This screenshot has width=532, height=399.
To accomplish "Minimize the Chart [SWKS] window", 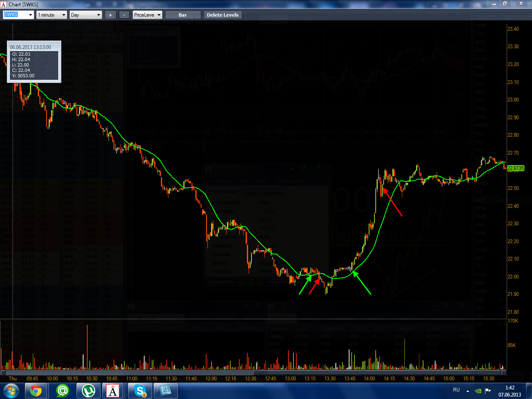I will [x=494, y=4].
